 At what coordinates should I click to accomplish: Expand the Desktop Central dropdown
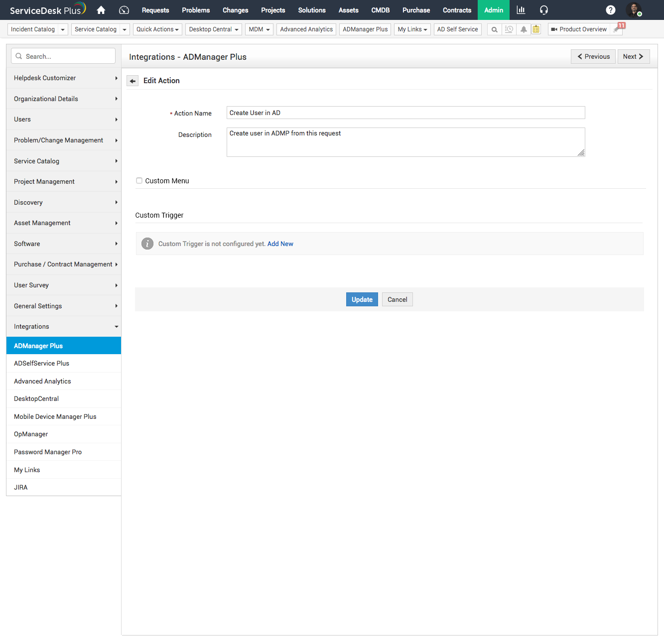(213, 29)
